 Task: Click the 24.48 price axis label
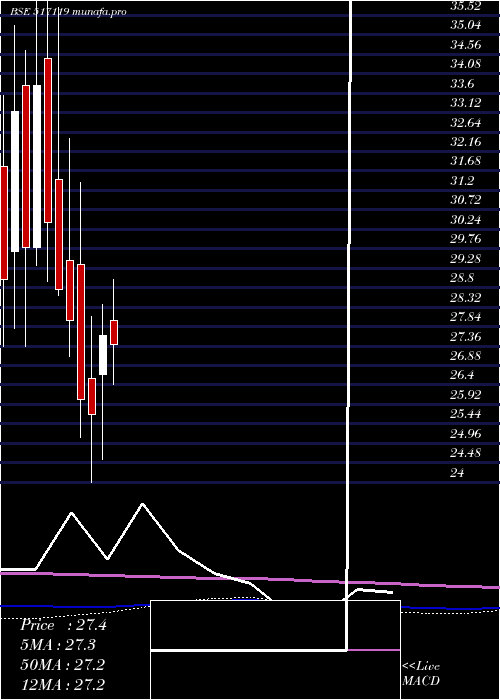465,454
